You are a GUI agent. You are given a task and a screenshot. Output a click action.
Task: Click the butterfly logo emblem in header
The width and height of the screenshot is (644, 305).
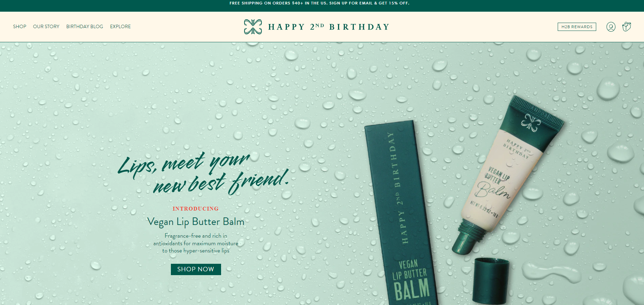[253, 27]
